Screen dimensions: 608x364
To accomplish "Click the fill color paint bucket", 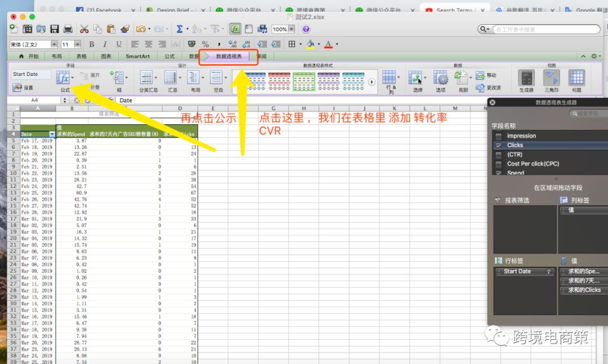I will coord(310,44).
